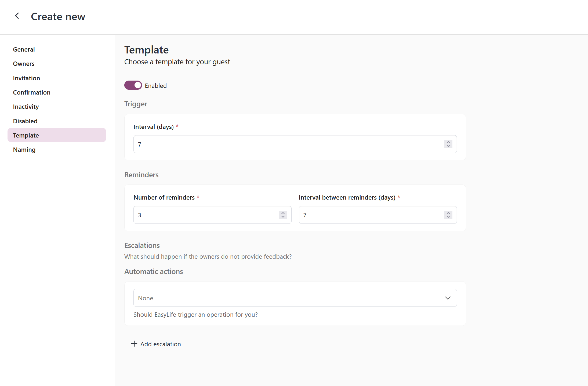588x386 pixels.
Task: Click the plus icon beside Add escalation
Action: 134,344
